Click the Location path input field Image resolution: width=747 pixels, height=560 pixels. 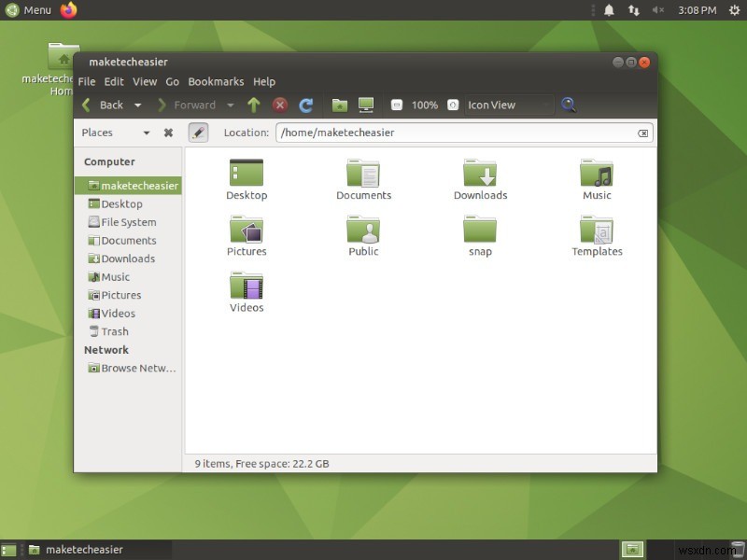[x=458, y=133]
